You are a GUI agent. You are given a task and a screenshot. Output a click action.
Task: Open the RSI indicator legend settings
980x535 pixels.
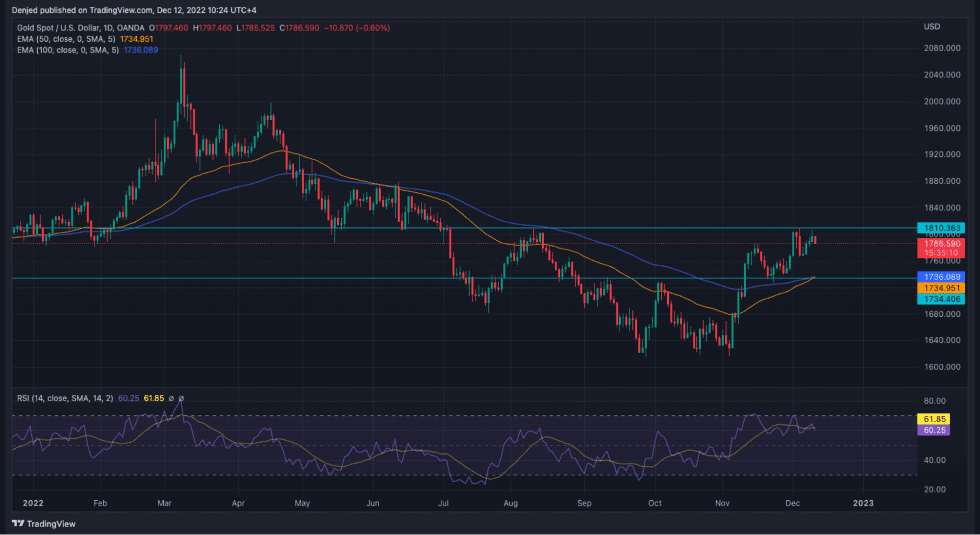click(x=65, y=398)
